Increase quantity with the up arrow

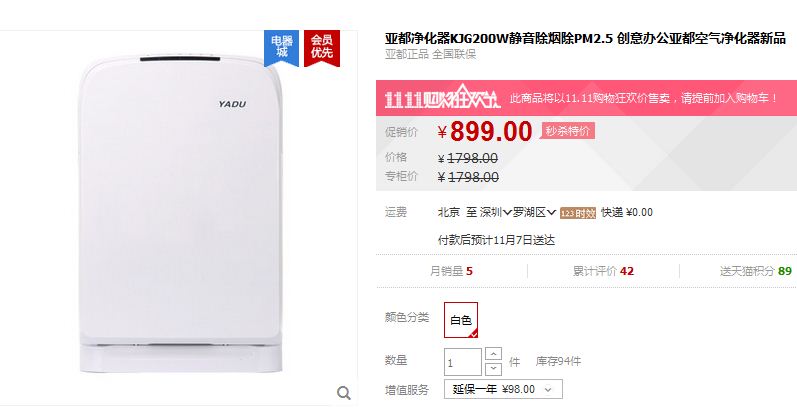[x=494, y=354]
